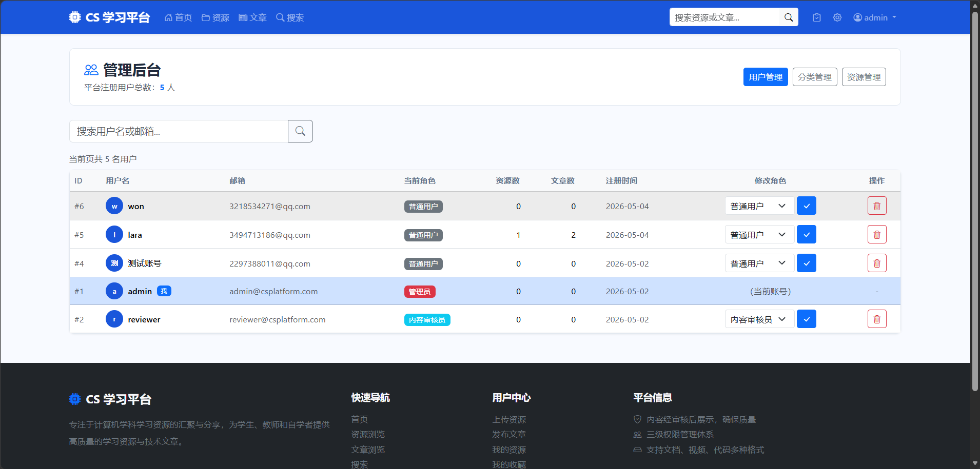Open the gear admin icon in navbar
Image resolution: width=980 pixels, height=469 pixels.
pos(837,17)
